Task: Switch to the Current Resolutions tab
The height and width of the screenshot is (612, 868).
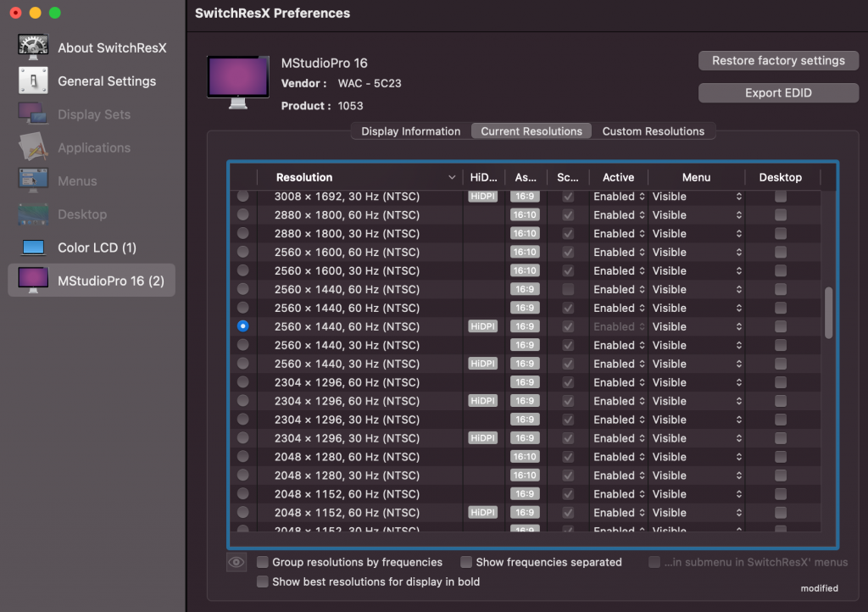Action: click(x=531, y=131)
